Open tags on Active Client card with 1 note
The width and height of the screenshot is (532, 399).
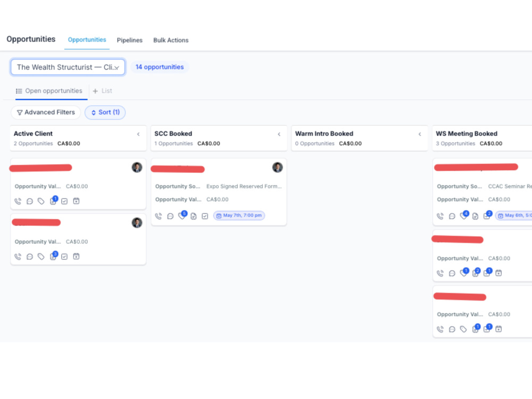pos(41,201)
